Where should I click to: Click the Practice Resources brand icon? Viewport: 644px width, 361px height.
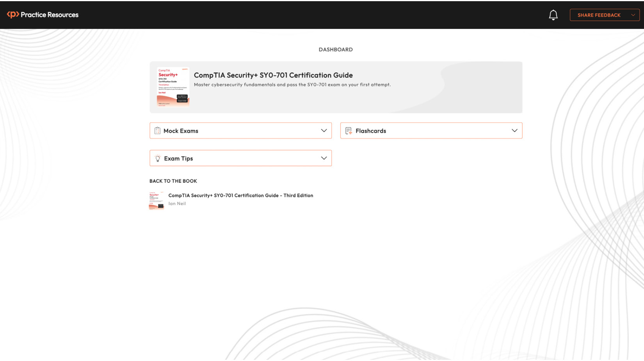(13, 14)
